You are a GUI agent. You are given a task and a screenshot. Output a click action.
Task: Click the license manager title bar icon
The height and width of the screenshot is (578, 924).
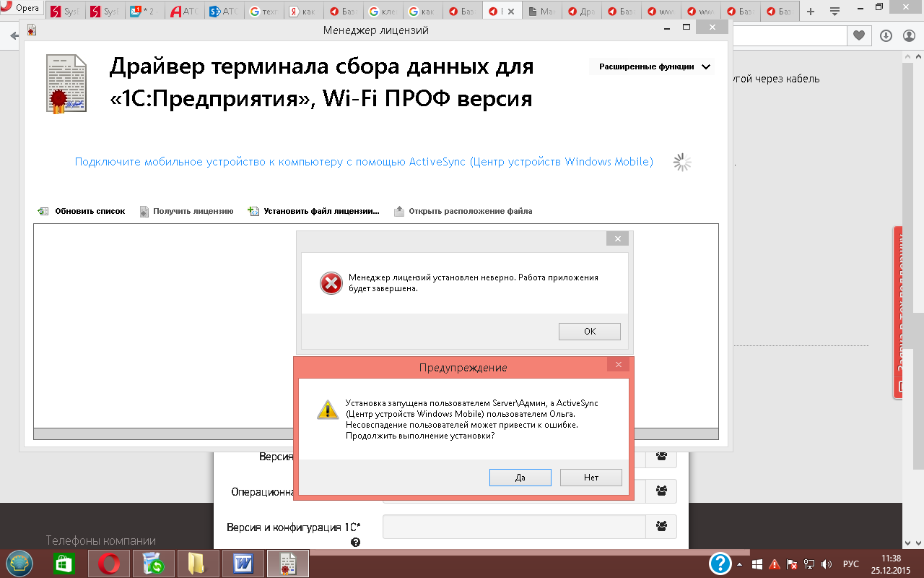point(31,30)
